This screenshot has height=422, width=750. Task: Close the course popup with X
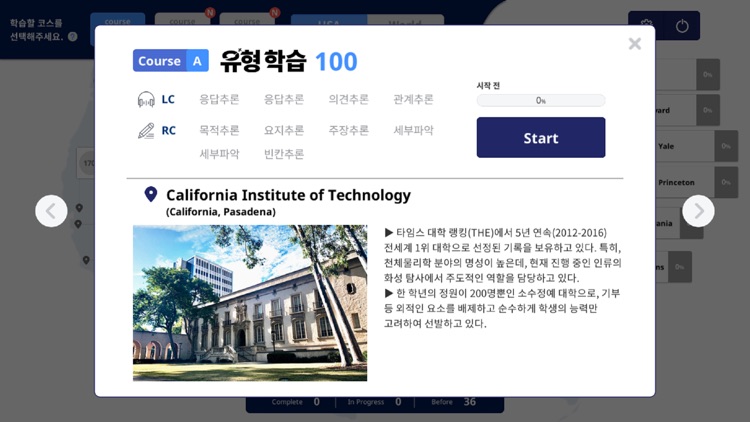coord(635,44)
